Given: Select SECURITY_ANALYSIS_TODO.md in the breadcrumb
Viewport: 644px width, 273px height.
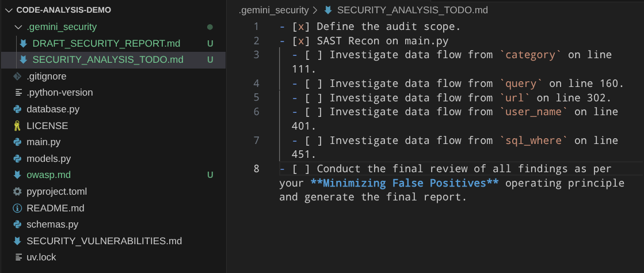Looking at the screenshot, I should pyautogui.click(x=413, y=10).
